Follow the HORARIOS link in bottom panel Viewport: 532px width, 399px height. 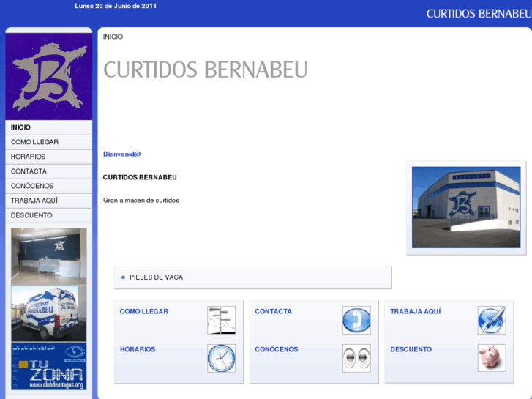click(x=138, y=349)
